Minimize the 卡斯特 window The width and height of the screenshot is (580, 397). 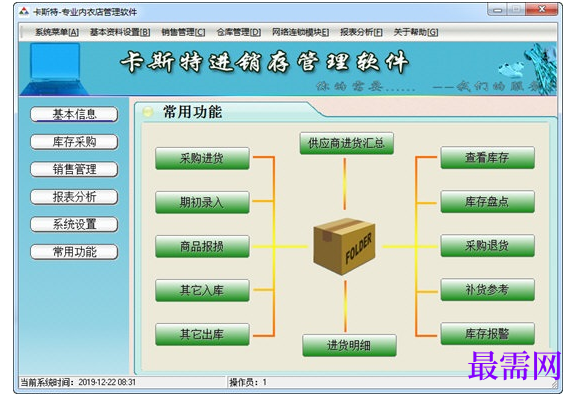[498, 10]
